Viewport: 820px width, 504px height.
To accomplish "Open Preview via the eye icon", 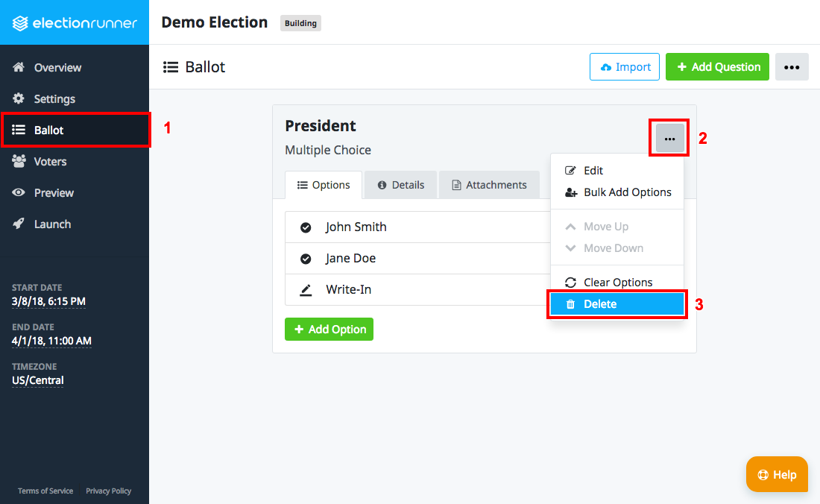I will pyautogui.click(x=19, y=192).
